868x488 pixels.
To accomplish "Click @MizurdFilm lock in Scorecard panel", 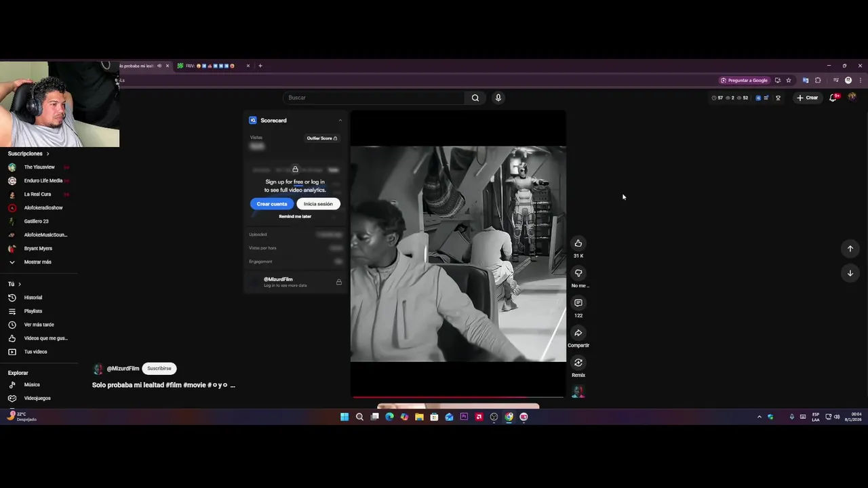I will pyautogui.click(x=339, y=282).
